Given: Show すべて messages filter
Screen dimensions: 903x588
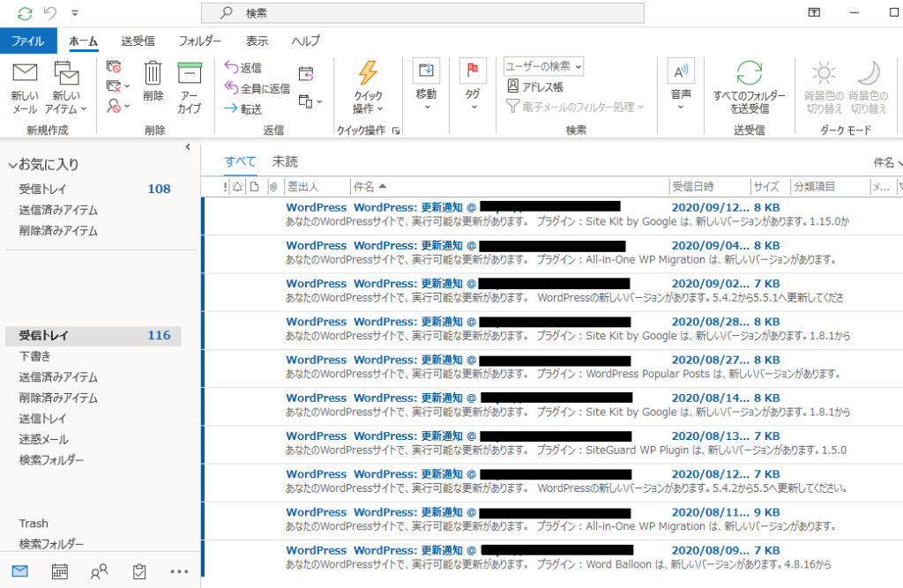Looking at the screenshot, I should 240,162.
